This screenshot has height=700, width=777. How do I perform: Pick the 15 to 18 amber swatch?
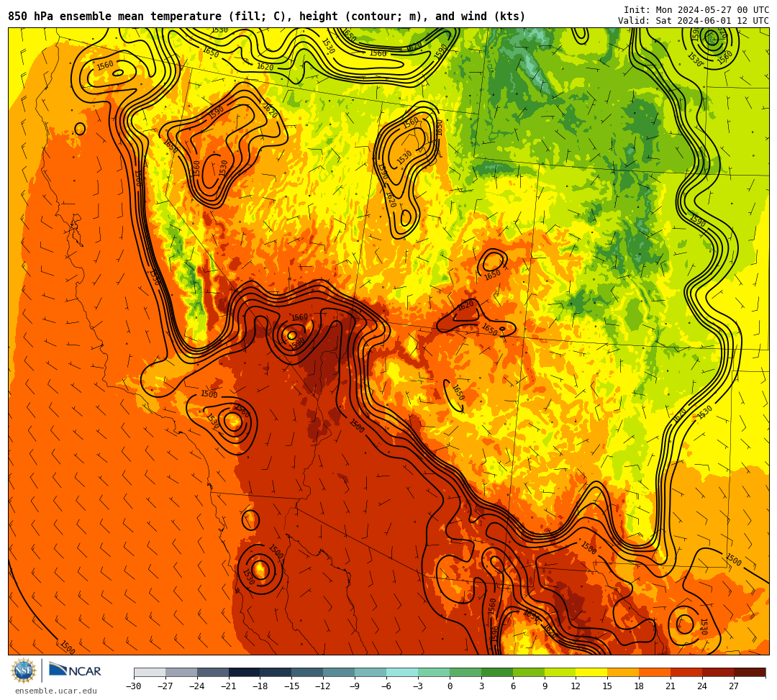tap(623, 672)
